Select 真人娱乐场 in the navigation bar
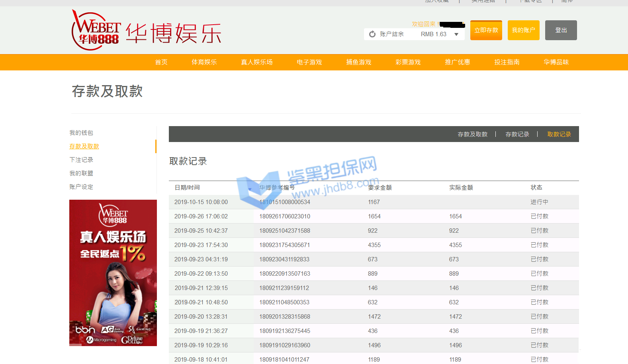This screenshot has width=628, height=364. point(256,62)
